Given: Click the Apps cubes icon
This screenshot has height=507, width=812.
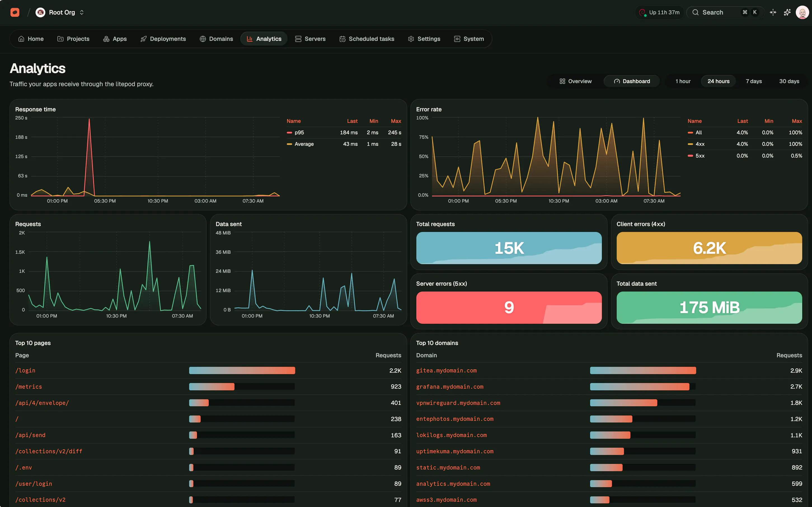Looking at the screenshot, I should click(x=106, y=39).
